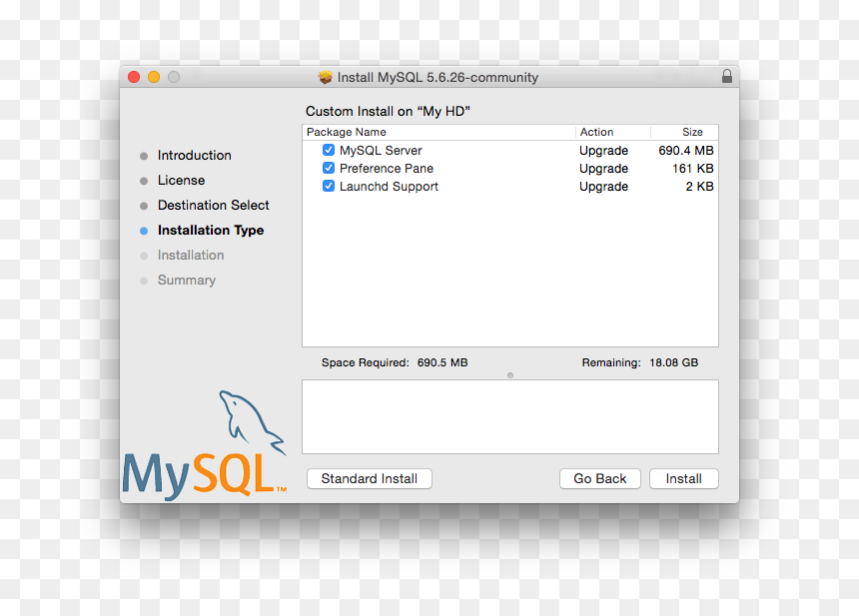Click the Package Name column header

pos(347,132)
